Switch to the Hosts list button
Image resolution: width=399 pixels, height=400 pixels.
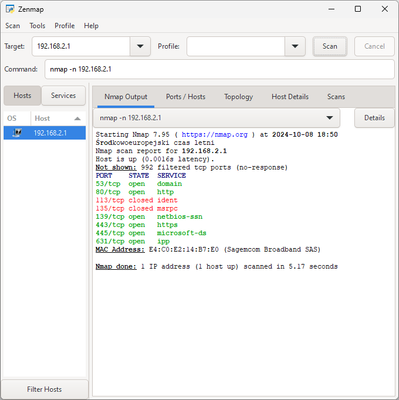tap(22, 96)
